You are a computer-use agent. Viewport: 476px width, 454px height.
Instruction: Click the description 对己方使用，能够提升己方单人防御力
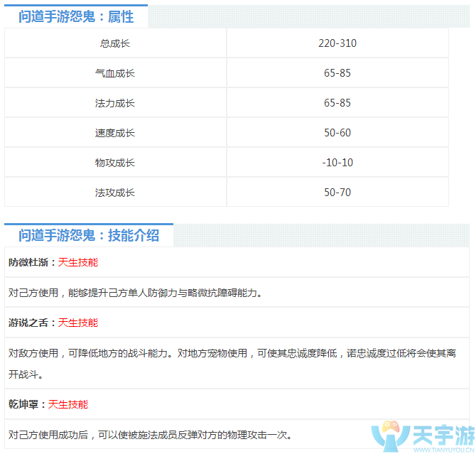pyautogui.click(x=135, y=293)
